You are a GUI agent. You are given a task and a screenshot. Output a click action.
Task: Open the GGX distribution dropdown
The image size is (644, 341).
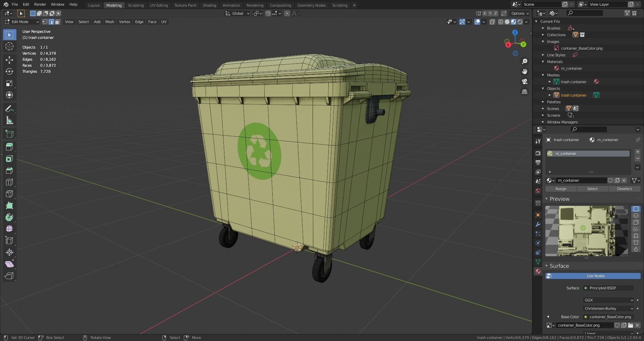608,300
